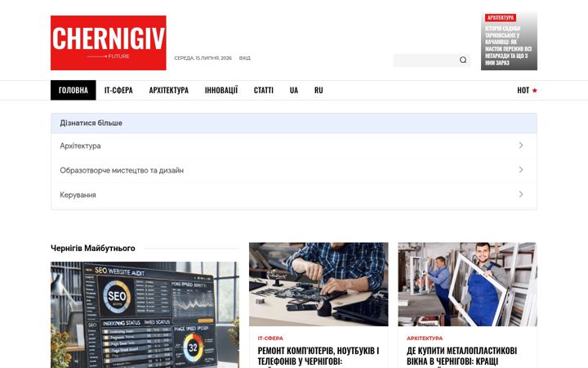Open the АРХІТЕКТУРА menu item
Screen dimensions: 588x368
point(169,90)
